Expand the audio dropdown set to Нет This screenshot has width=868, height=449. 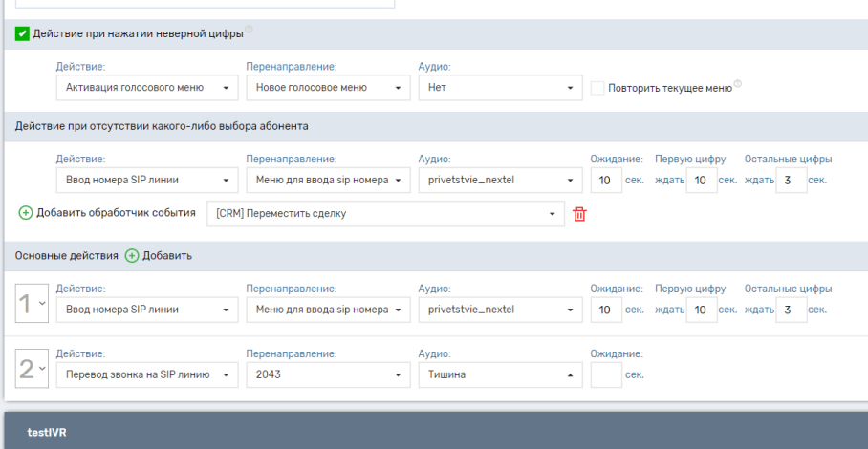pyautogui.click(x=500, y=88)
